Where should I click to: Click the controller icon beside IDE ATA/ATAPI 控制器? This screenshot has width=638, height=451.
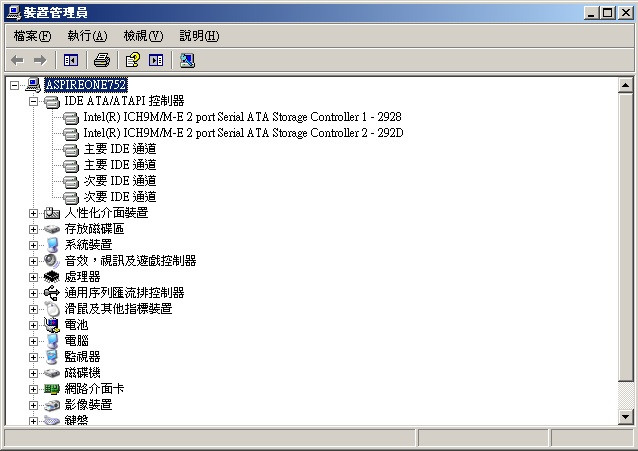[52, 101]
